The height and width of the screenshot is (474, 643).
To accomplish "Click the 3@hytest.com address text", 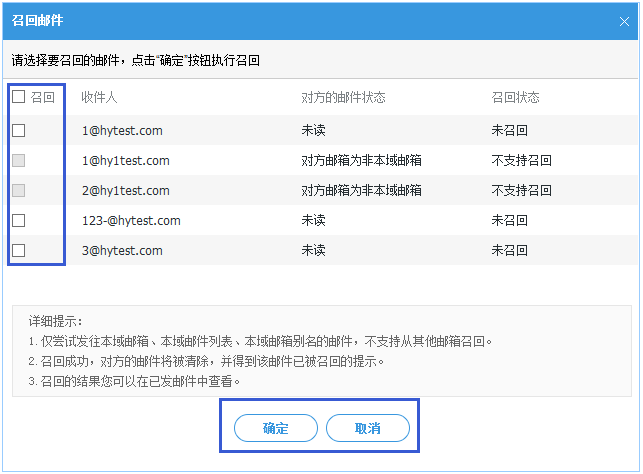I will point(122,250).
